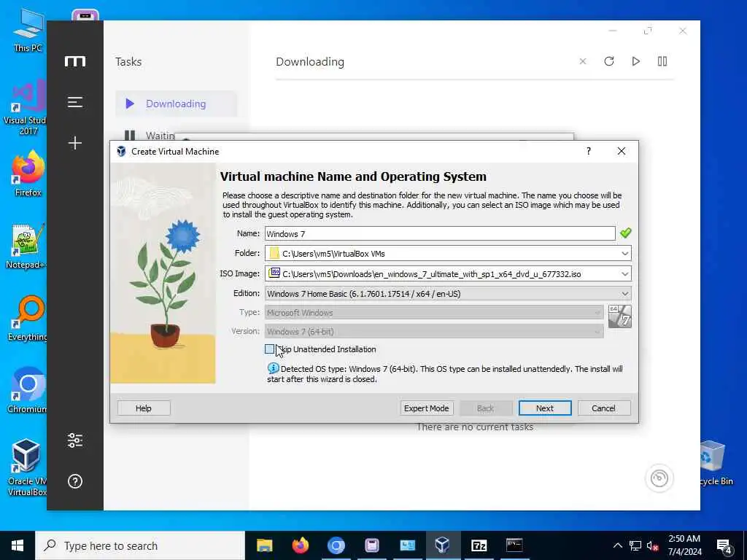Start tasks with the play toolbar icon

click(635, 61)
